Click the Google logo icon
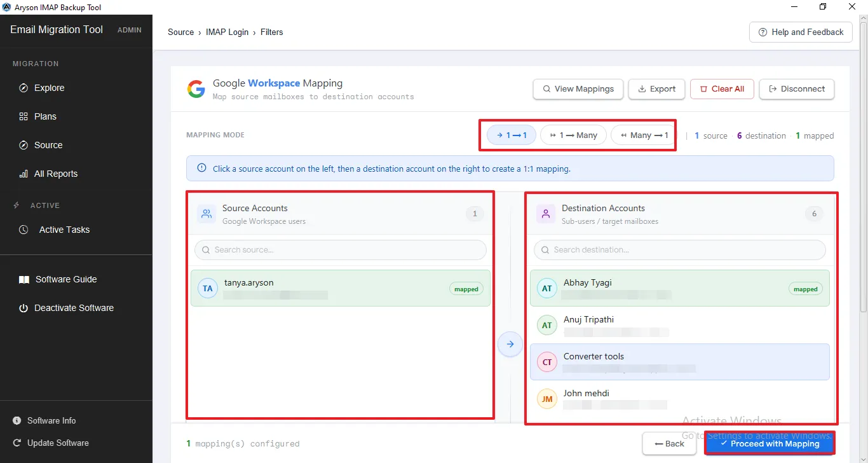The image size is (868, 463). 196,89
